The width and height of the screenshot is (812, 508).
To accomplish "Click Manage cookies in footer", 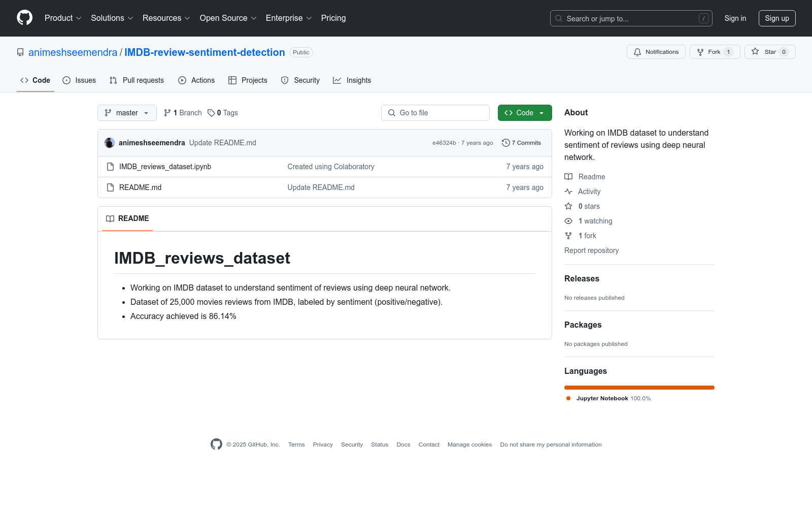I will pos(469,444).
